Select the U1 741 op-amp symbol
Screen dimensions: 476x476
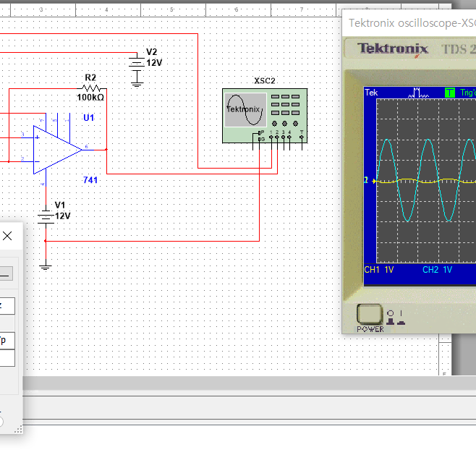coord(57,150)
